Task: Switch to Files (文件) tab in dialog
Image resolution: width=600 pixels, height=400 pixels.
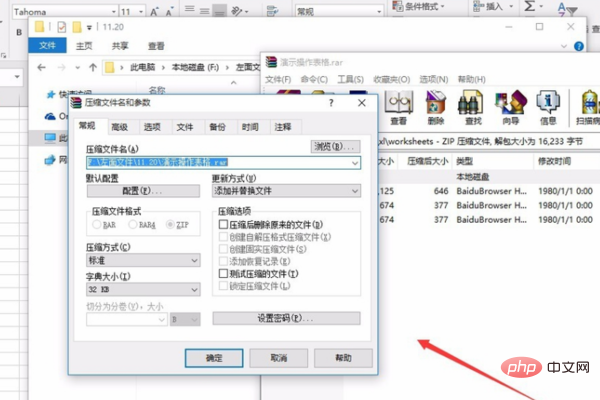Action: [184, 127]
